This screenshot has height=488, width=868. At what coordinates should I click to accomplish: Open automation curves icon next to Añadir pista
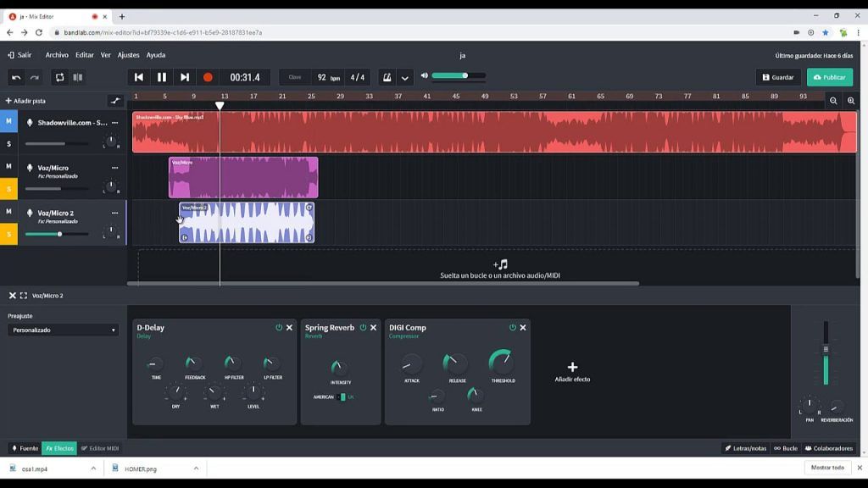[x=116, y=100]
